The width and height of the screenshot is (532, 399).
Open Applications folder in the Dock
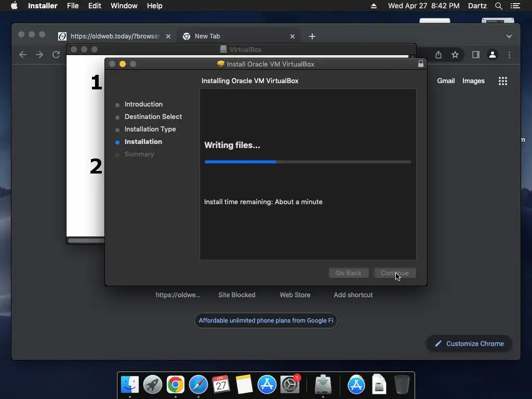point(356,384)
